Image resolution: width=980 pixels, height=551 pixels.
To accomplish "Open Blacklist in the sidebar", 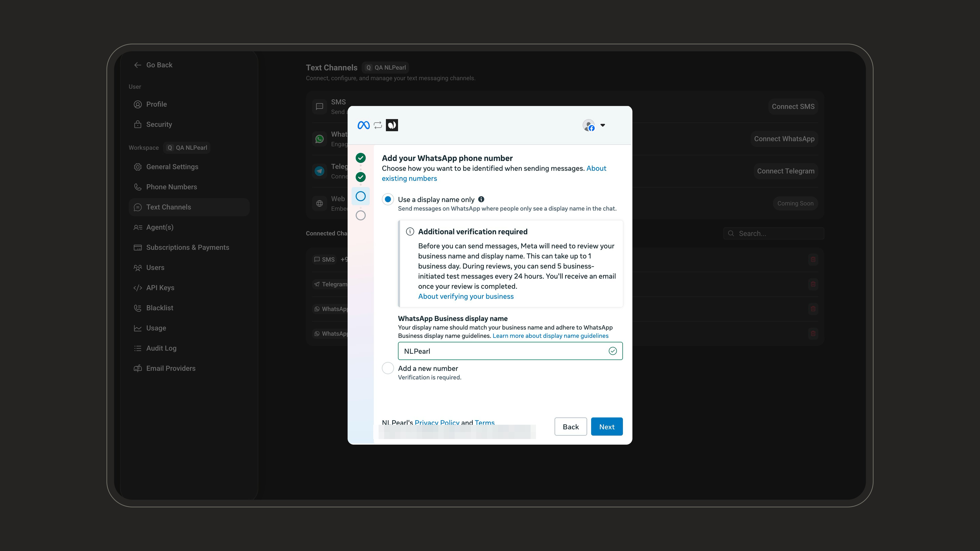I will (x=189, y=308).
